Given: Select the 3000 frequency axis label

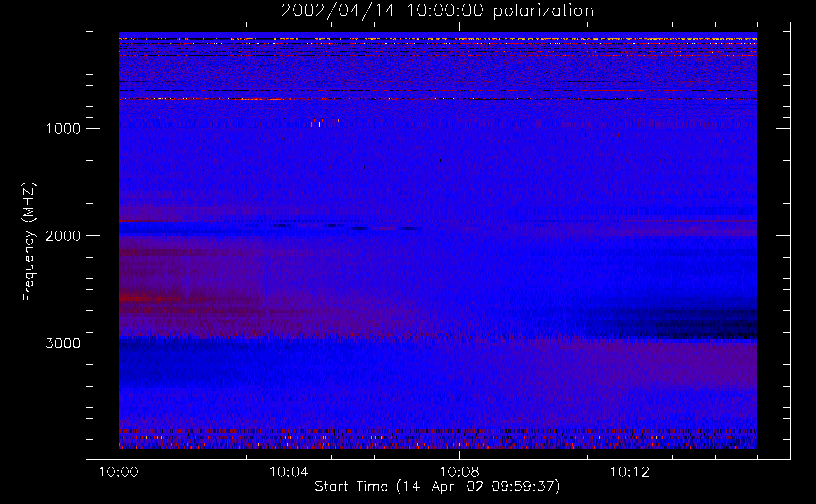Looking at the screenshot, I should tap(63, 343).
